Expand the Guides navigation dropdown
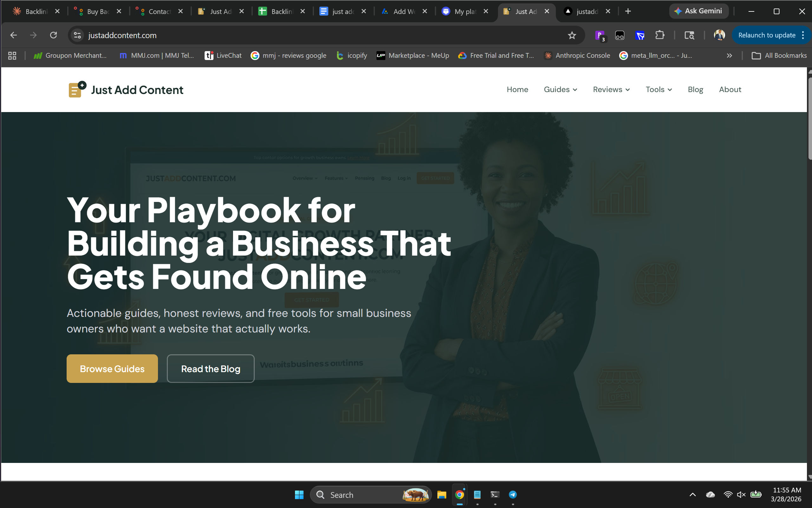The width and height of the screenshot is (812, 508). [x=560, y=89]
